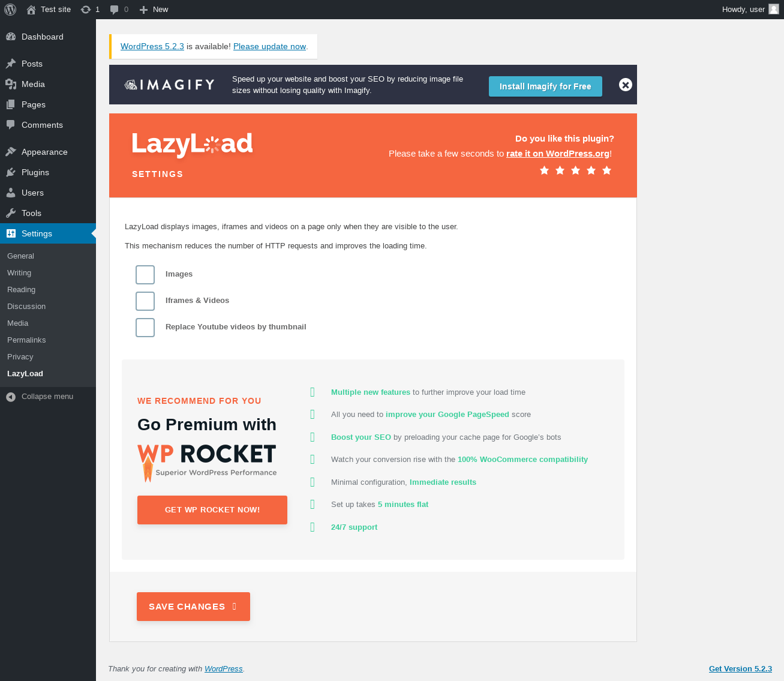Click the Imagify logo

[169, 85]
